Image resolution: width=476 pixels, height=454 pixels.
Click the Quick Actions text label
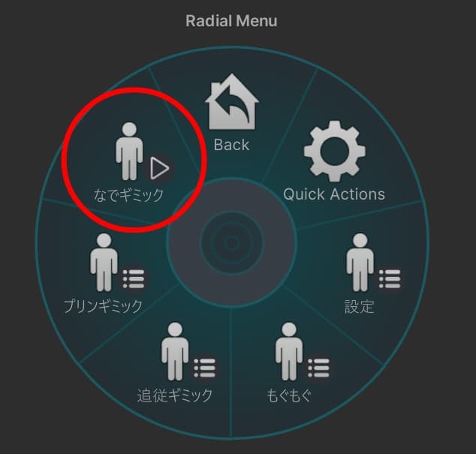[334, 194]
